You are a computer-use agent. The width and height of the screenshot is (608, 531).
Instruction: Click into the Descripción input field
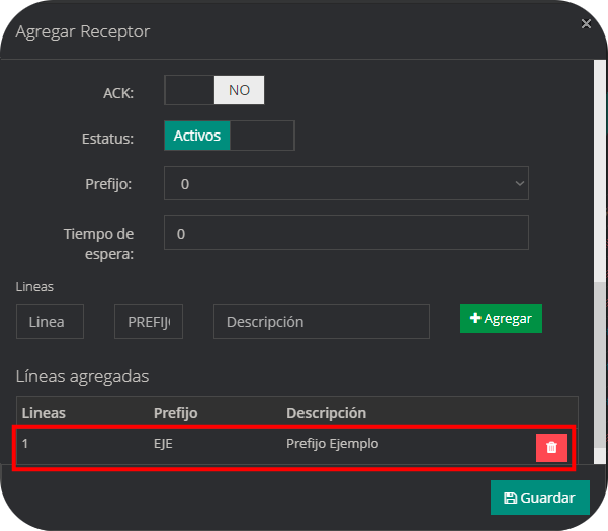(321, 322)
